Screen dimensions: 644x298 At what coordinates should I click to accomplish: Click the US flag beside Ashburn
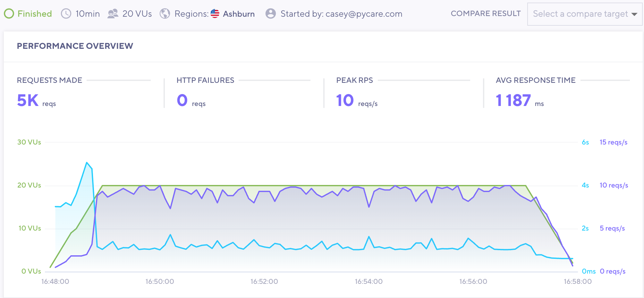click(215, 13)
